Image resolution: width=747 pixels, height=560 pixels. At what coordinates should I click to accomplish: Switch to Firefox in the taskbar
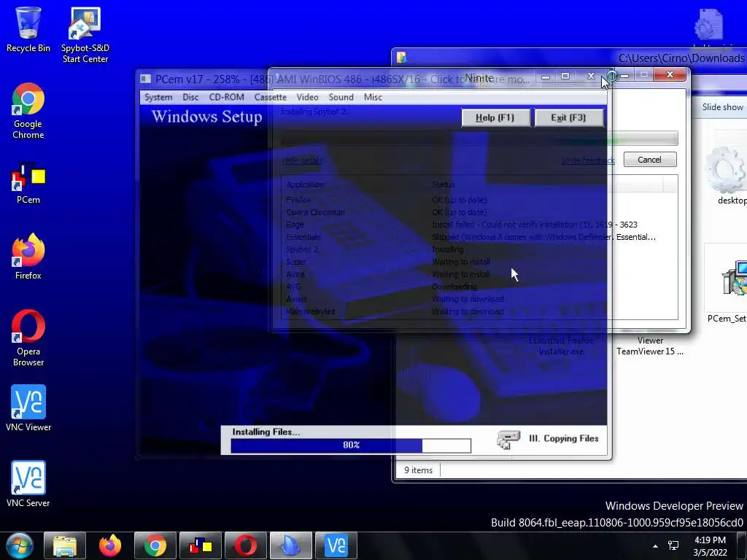coord(110,545)
